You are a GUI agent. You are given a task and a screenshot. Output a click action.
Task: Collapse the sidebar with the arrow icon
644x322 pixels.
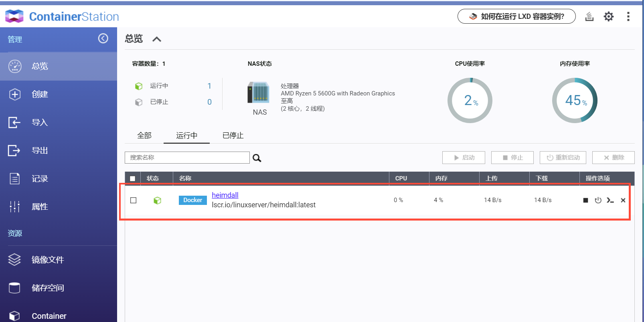click(103, 38)
